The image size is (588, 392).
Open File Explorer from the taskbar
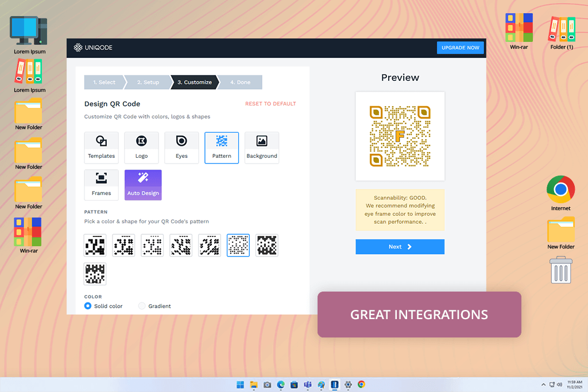[x=254, y=385]
